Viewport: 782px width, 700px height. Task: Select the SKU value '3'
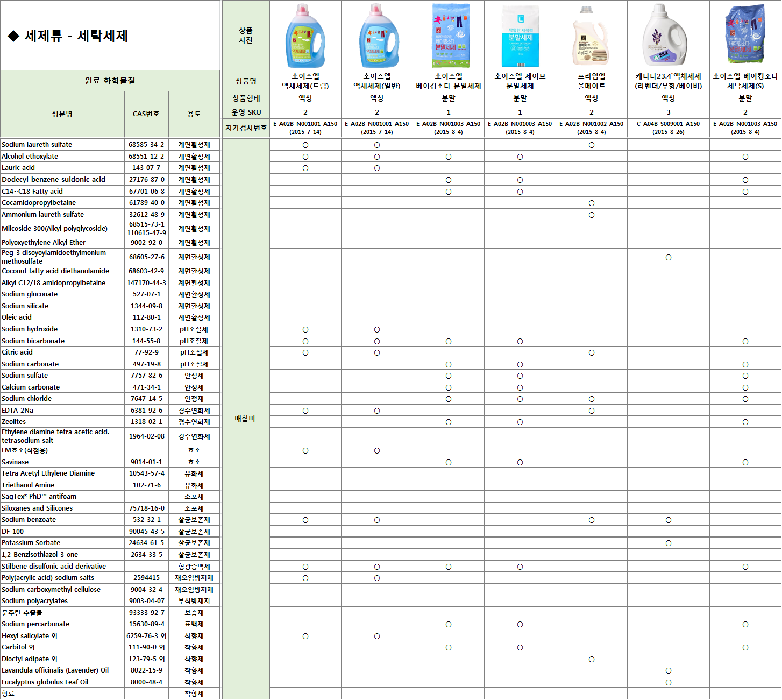pyautogui.click(x=668, y=112)
